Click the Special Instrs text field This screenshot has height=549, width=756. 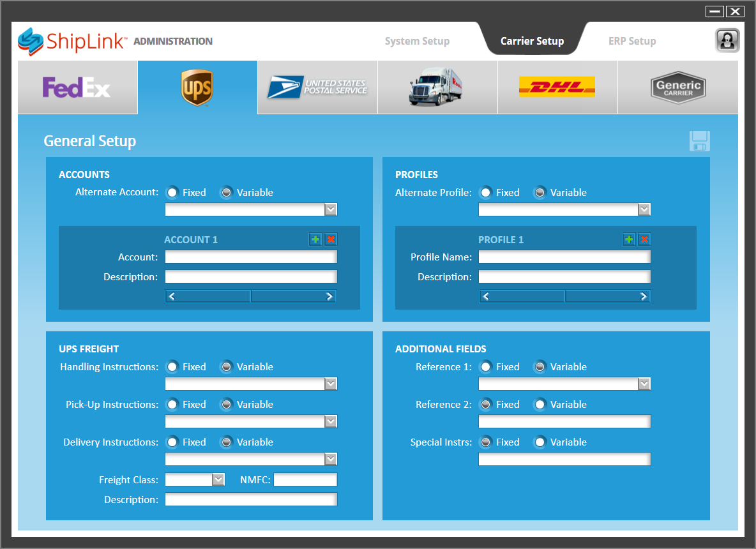pos(564,460)
